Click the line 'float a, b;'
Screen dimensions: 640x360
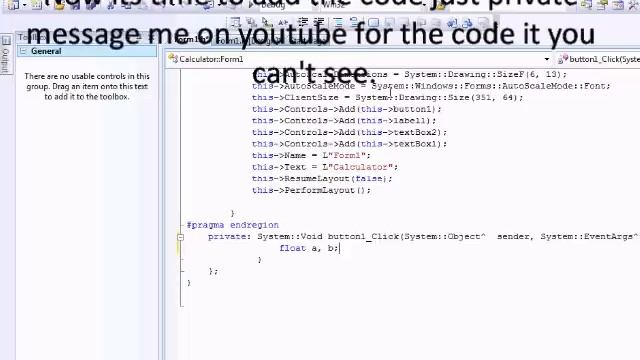(309, 248)
